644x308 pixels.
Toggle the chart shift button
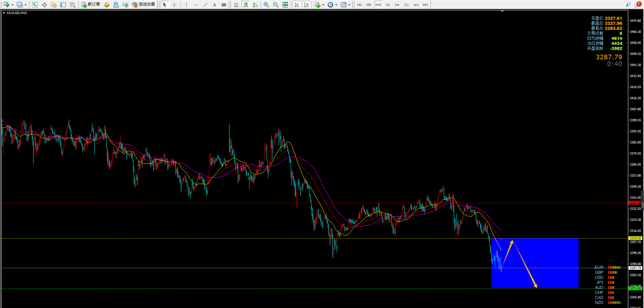pos(306,5)
